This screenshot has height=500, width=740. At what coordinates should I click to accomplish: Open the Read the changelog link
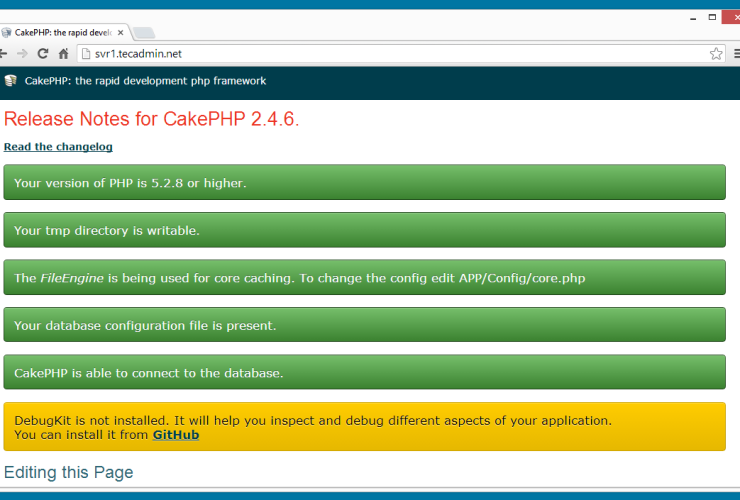(58, 147)
